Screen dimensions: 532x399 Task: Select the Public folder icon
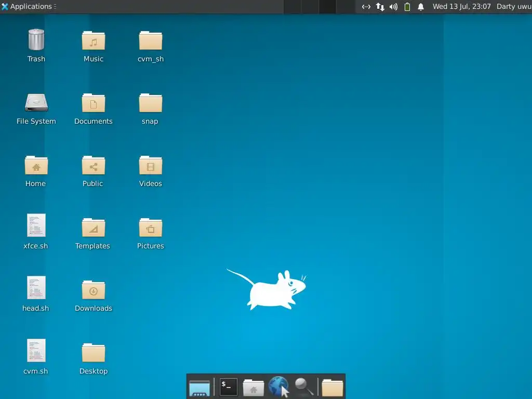tap(94, 165)
